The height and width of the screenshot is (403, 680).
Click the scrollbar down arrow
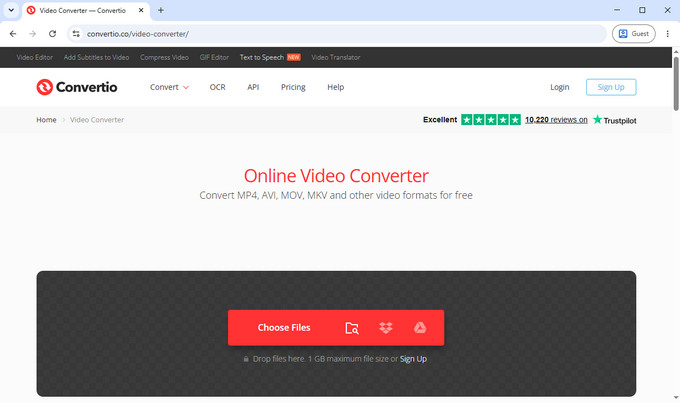click(676, 397)
